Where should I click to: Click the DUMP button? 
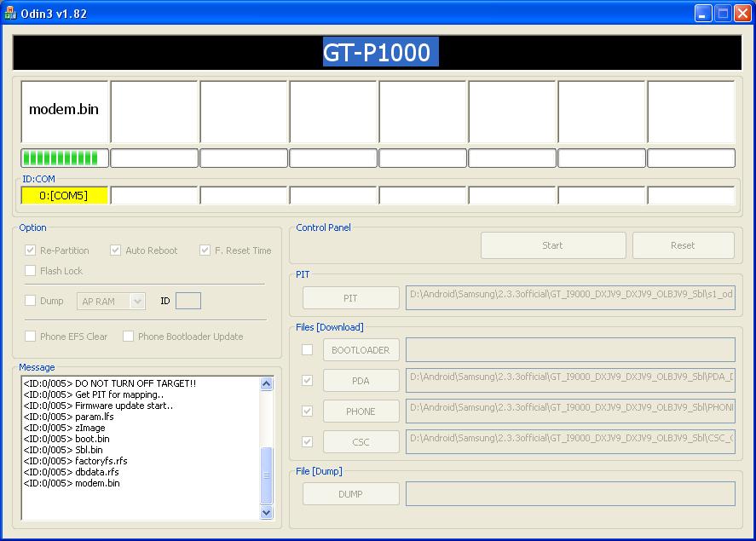(351, 494)
